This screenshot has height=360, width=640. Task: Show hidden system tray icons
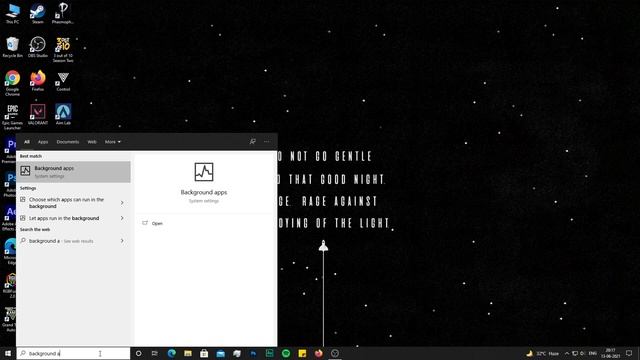567,353
